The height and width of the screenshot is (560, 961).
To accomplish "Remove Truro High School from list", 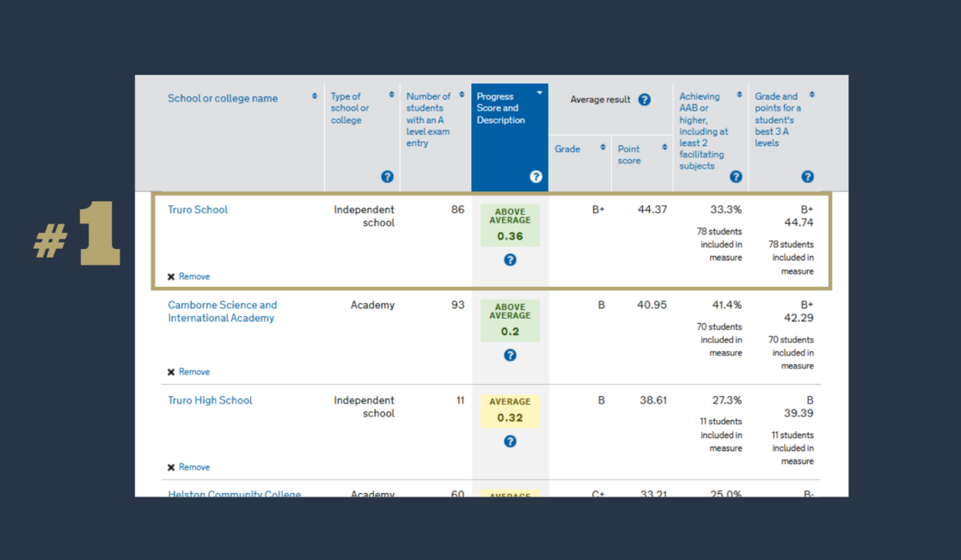I will [189, 467].
